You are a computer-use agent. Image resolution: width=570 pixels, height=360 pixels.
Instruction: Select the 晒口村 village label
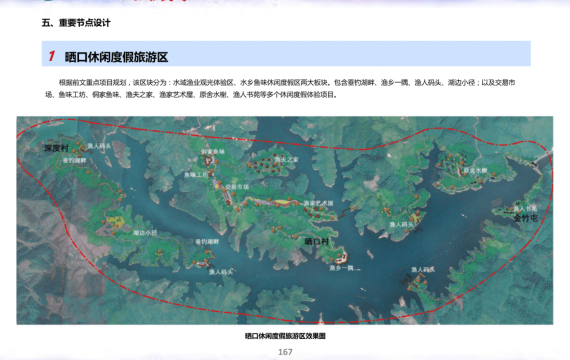pos(316,241)
